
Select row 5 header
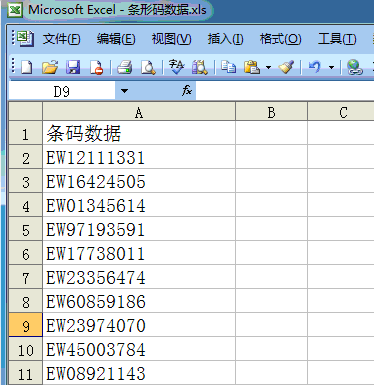click(25, 229)
